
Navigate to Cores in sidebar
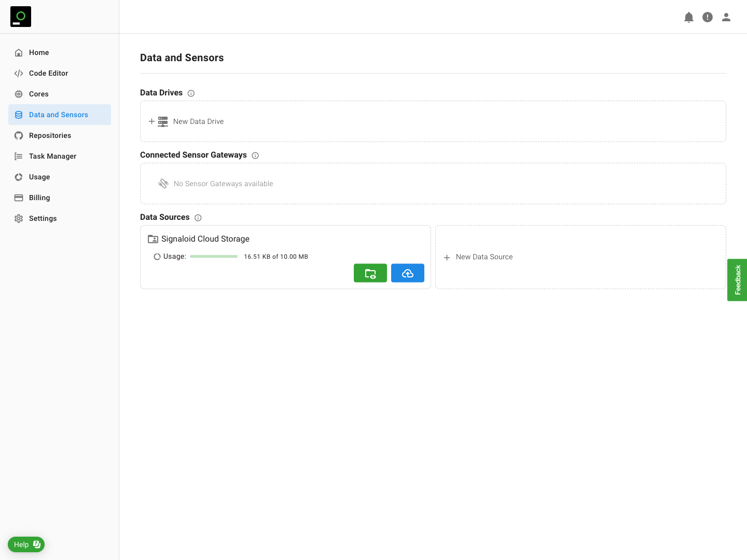coord(39,94)
